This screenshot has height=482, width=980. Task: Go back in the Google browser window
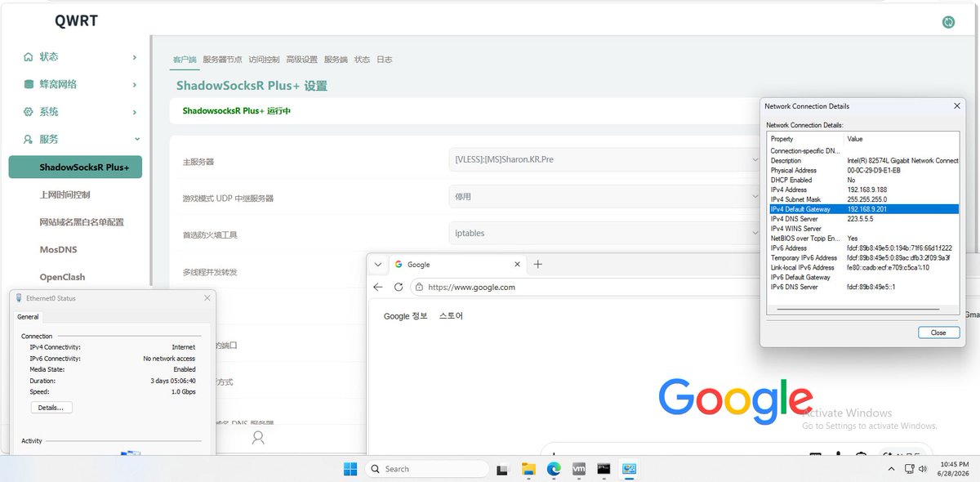[x=377, y=287]
